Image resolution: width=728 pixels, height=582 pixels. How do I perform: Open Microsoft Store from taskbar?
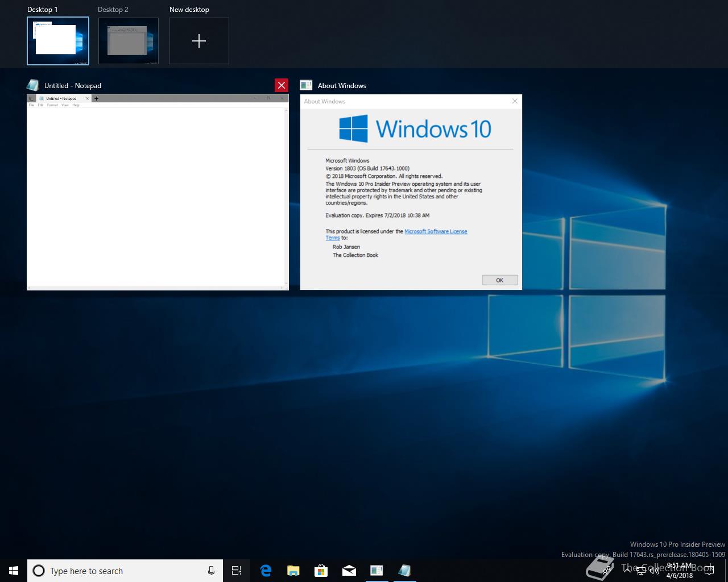(x=321, y=571)
